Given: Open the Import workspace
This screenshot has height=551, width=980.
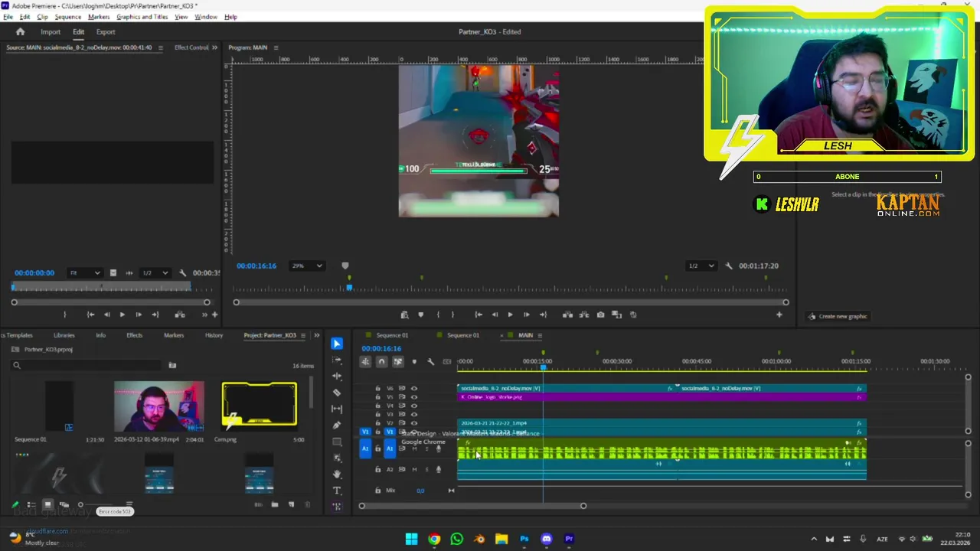Looking at the screenshot, I should click(x=51, y=32).
